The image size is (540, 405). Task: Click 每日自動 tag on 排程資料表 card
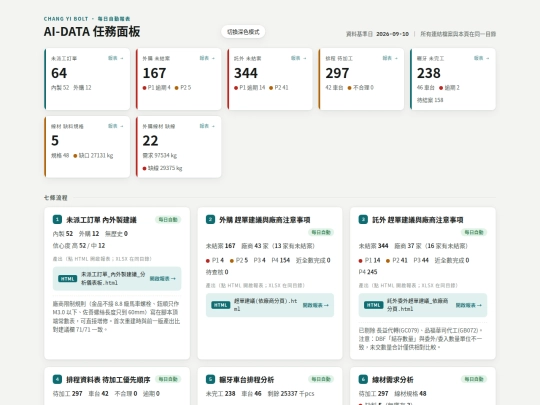pos(168,379)
